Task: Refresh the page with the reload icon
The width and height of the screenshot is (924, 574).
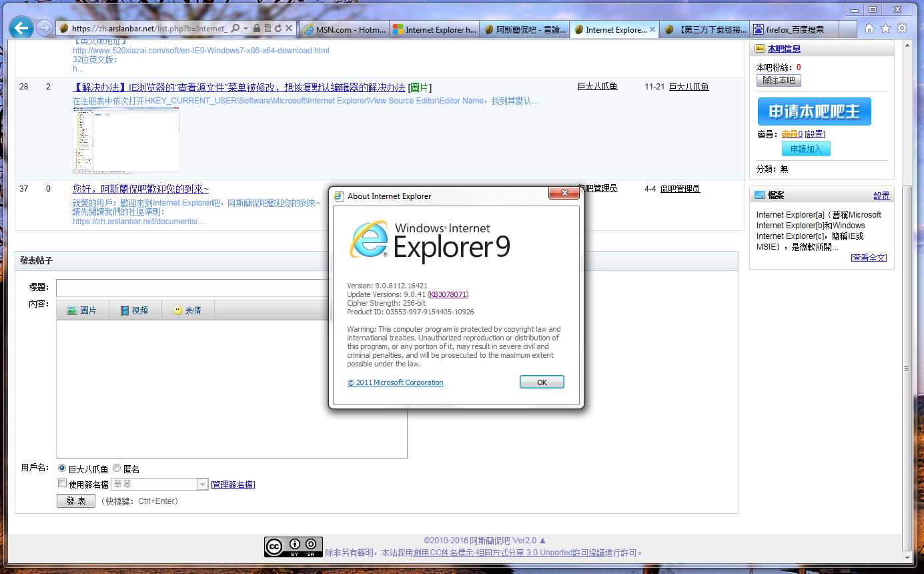Action: coord(278,29)
